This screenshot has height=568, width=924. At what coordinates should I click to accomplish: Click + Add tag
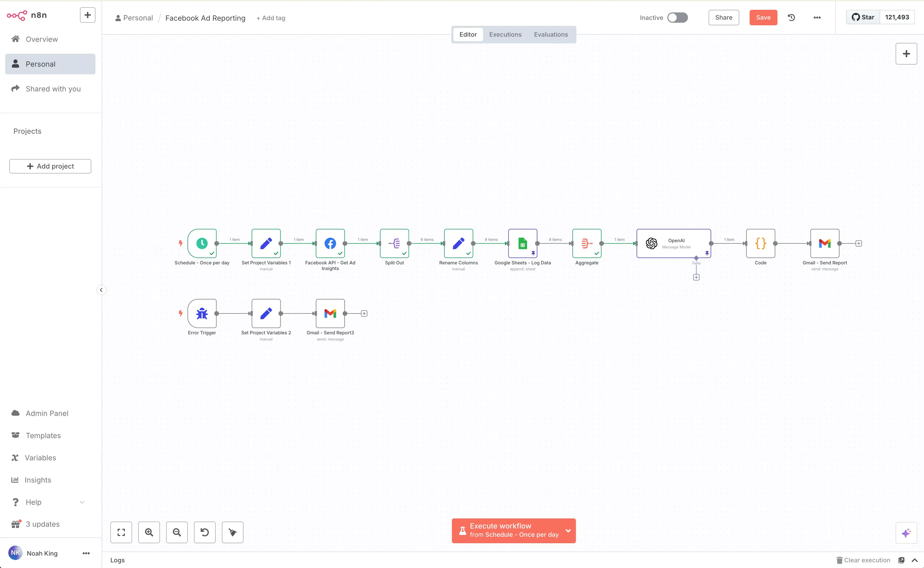coord(271,18)
